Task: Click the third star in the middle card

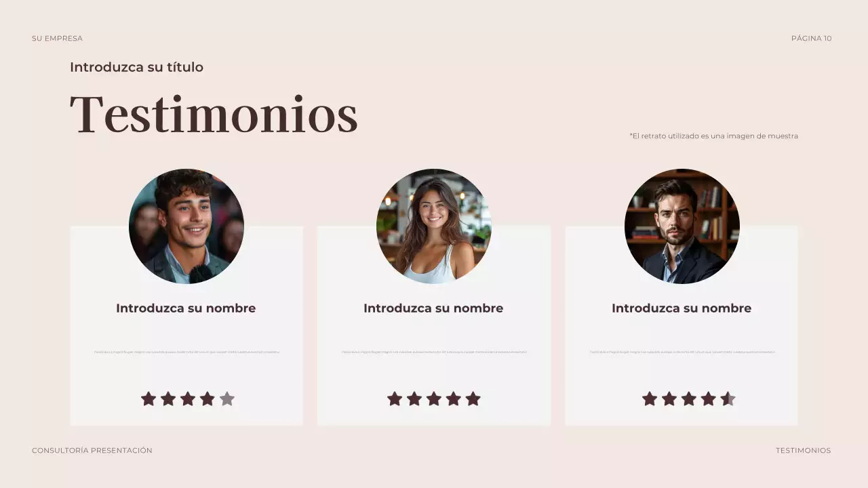Action: [434, 399]
